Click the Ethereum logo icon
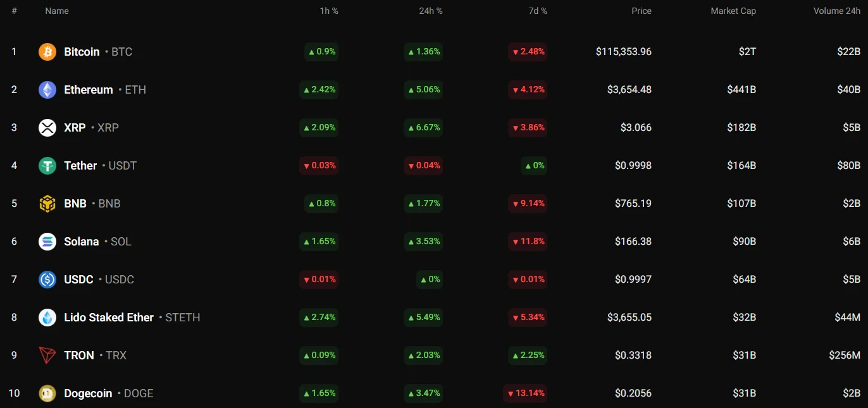This screenshot has width=868, height=408. point(47,90)
